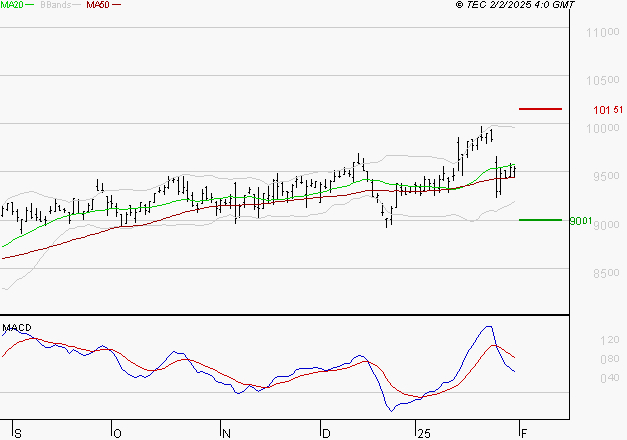Click the 8500 price axis label
The width and height of the screenshot is (627, 440).
tap(606, 273)
